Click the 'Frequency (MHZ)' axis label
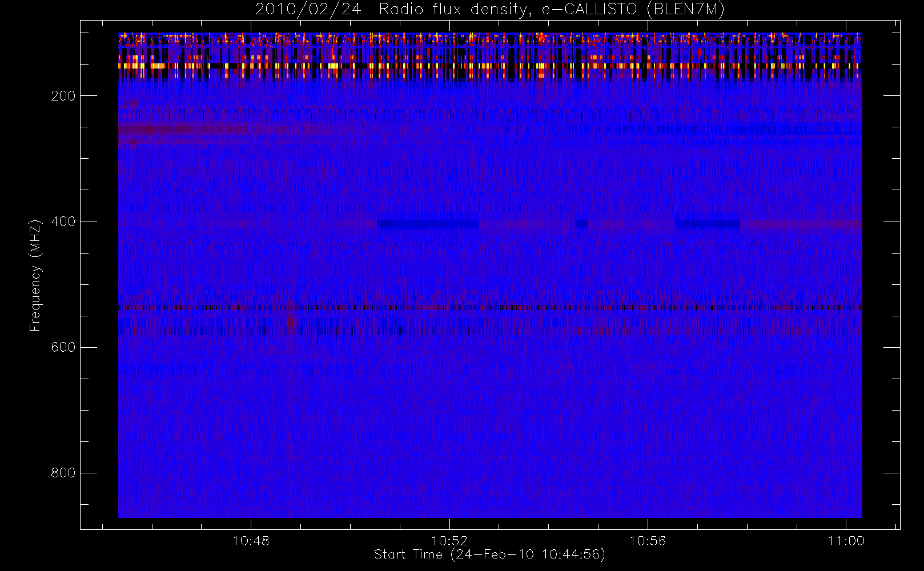This screenshot has width=924, height=571. pos(35,275)
